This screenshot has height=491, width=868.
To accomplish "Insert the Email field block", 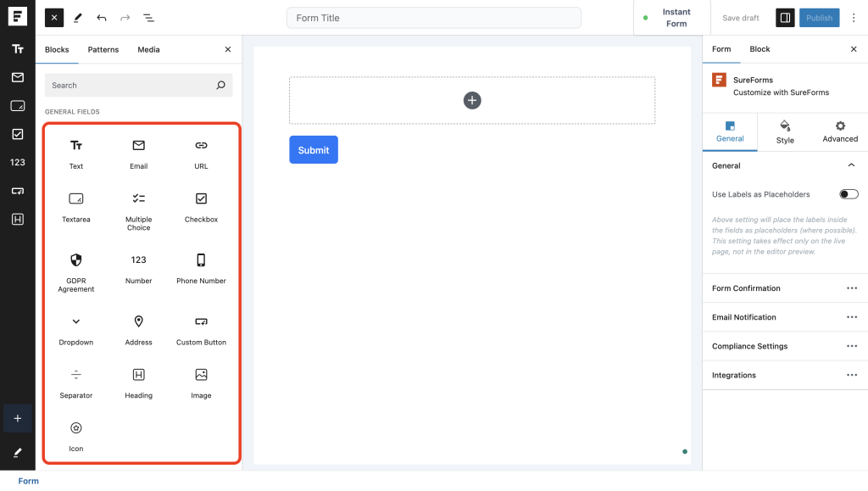I will pyautogui.click(x=138, y=153).
